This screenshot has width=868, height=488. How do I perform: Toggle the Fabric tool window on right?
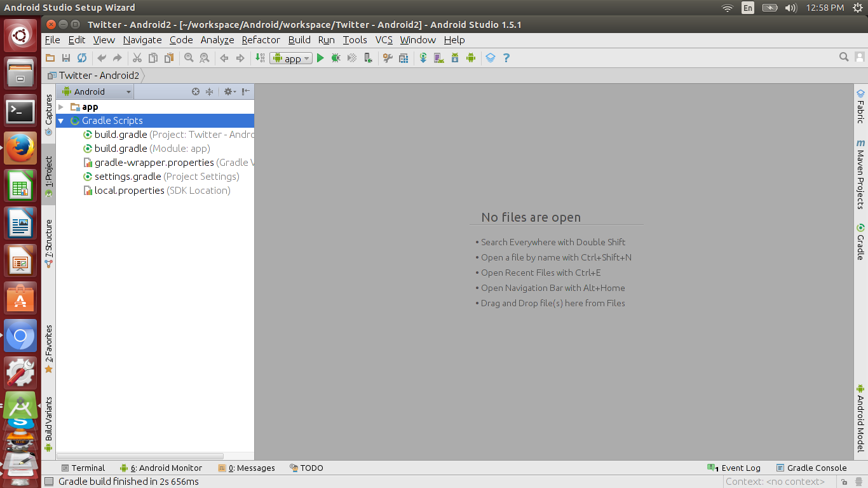pos(860,106)
